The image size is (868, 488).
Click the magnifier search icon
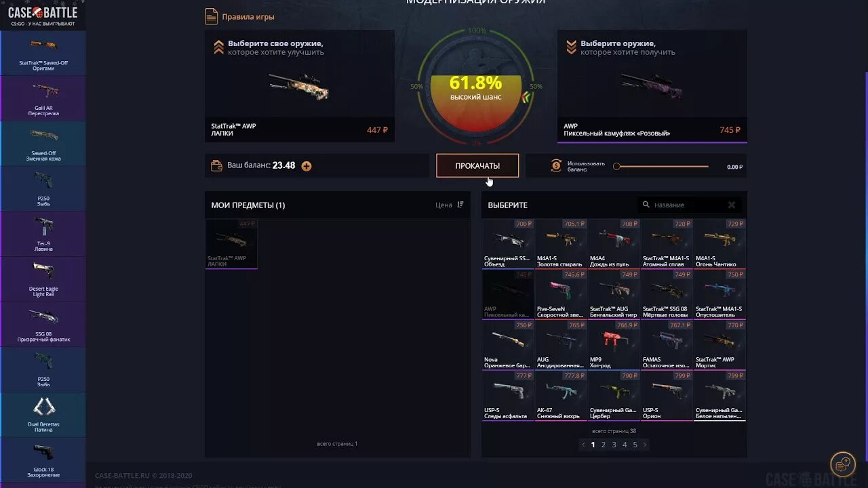tap(646, 205)
